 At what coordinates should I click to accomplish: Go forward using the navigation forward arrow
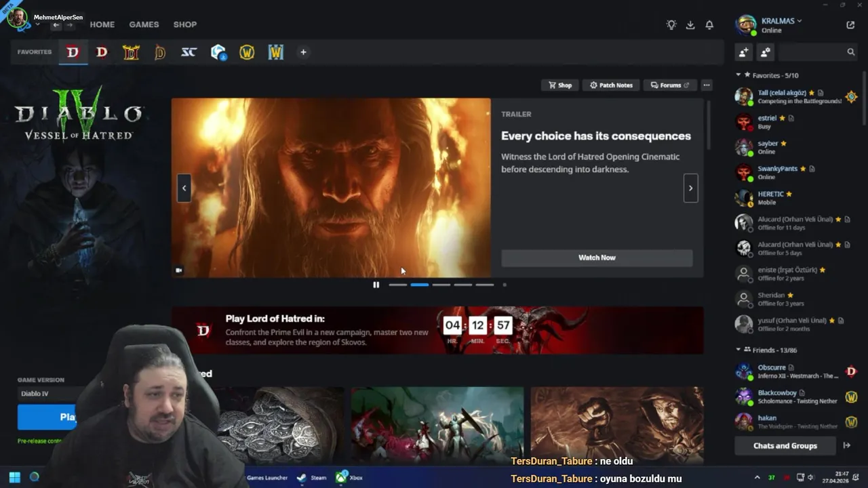pyautogui.click(x=69, y=25)
